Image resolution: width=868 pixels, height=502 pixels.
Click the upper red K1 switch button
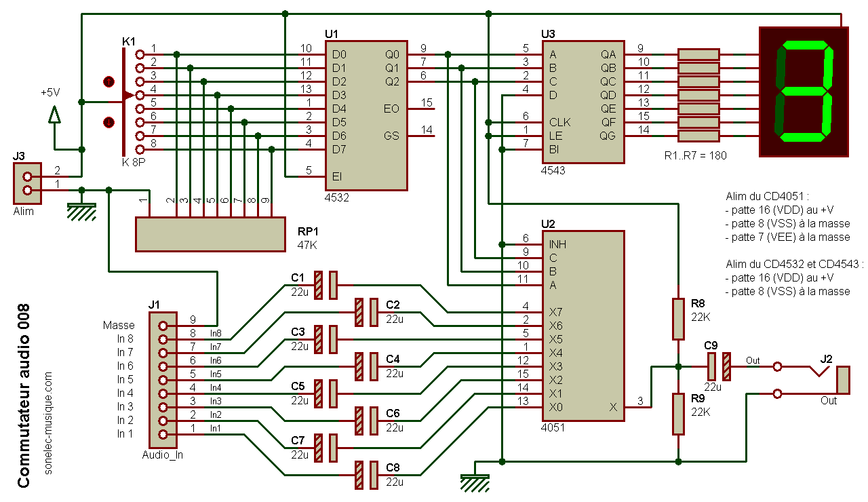[x=108, y=82]
